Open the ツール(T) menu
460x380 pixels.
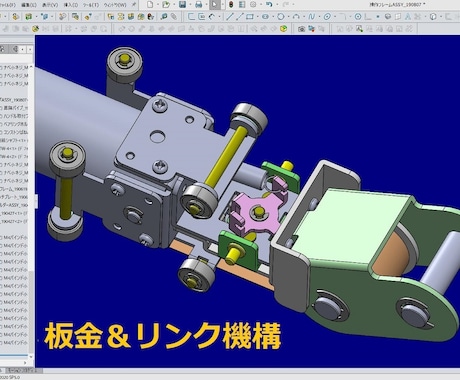point(90,5)
